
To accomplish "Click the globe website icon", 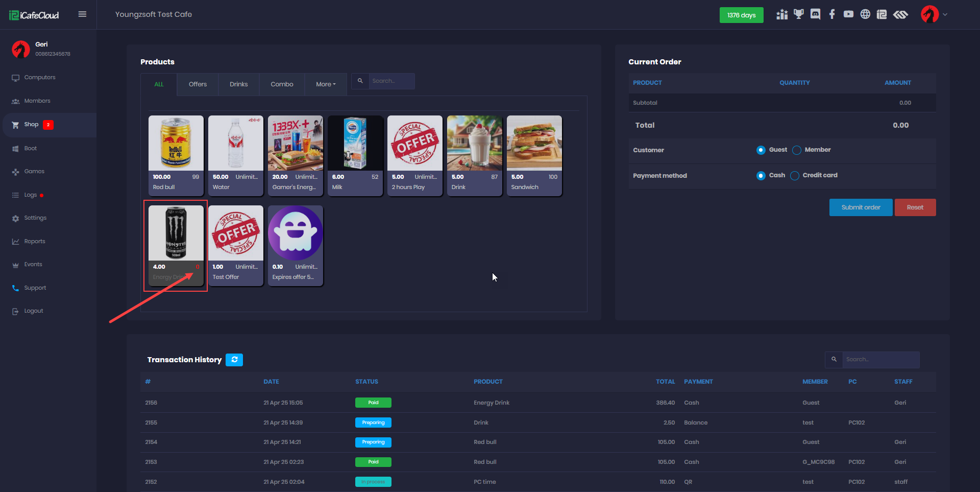I will (x=865, y=14).
